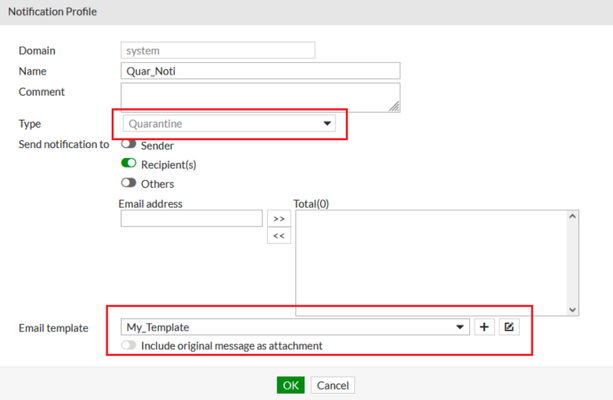Viewport: 613px width, 400px height.
Task: Click the Cancel button
Action: 333,385
